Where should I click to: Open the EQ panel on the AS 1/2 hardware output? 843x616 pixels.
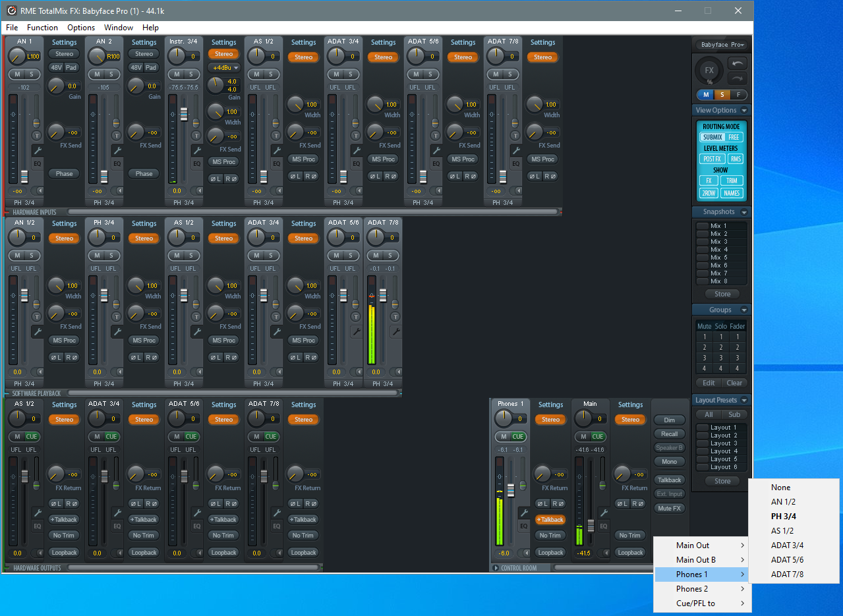pyautogui.click(x=37, y=526)
